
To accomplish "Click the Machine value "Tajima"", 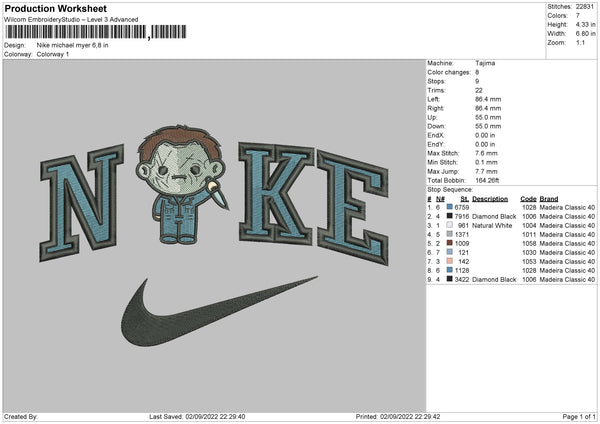I will [x=485, y=63].
